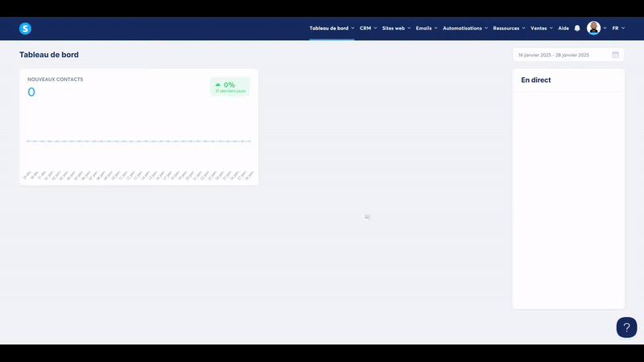Click chevron beside Emails
The image size is (644, 362).
pos(436,28)
